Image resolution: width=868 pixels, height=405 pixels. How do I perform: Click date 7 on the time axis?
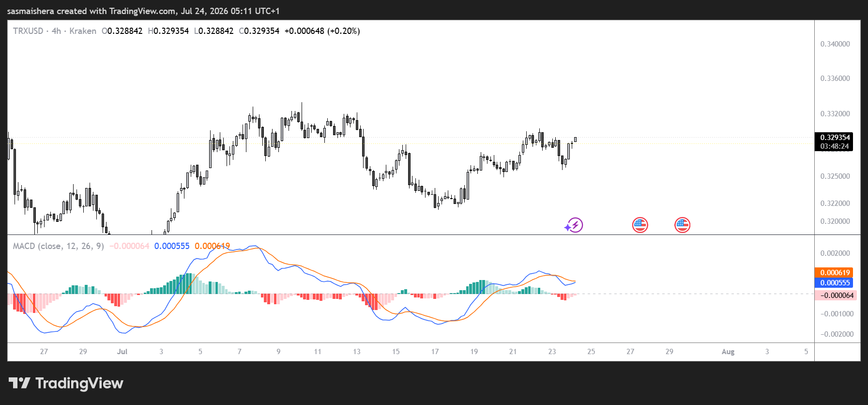tap(239, 352)
